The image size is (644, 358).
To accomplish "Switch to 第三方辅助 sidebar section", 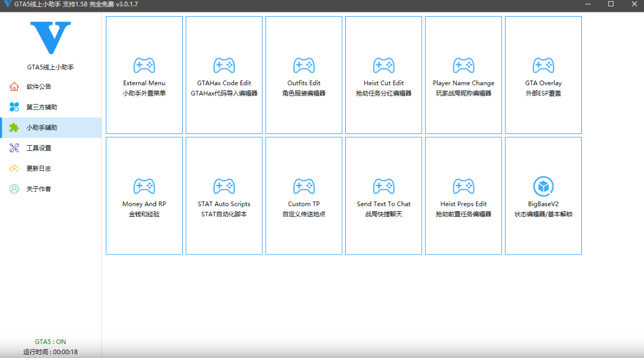I will (42, 107).
